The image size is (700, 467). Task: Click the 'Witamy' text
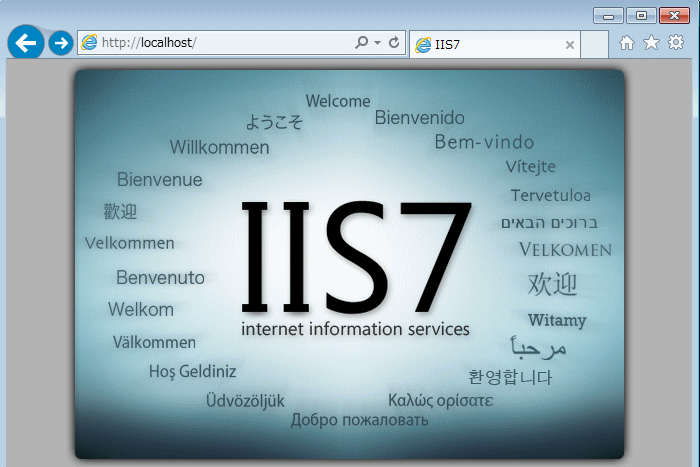(x=557, y=320)
